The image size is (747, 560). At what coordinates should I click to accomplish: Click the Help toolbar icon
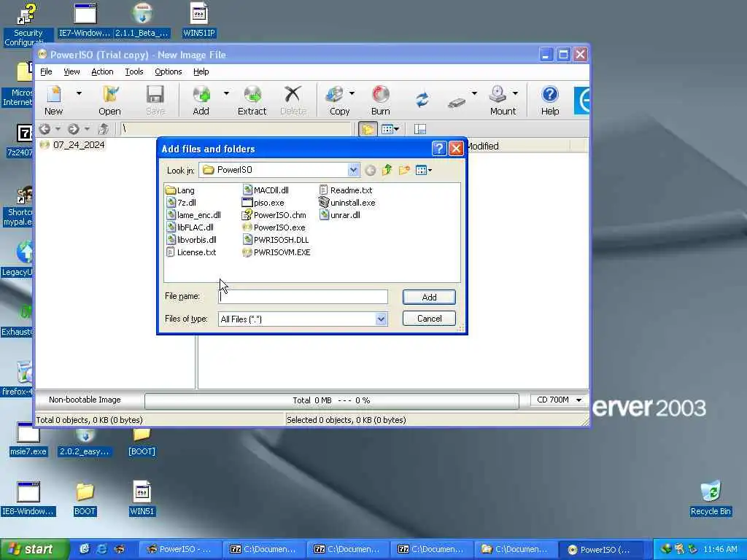[550, 101]
